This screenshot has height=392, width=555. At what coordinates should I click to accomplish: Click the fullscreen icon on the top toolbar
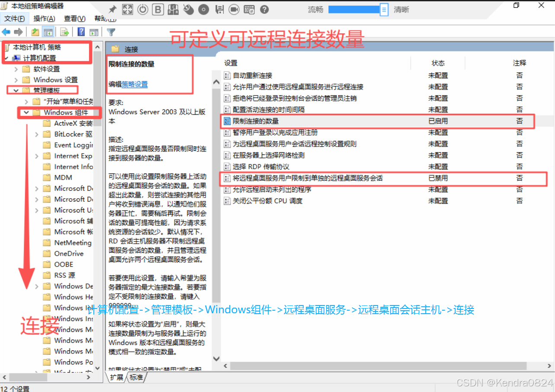(127, 9)
